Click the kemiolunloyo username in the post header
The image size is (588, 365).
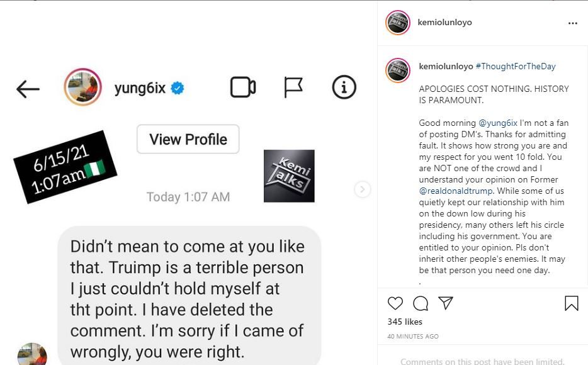(x=444, y=23)
